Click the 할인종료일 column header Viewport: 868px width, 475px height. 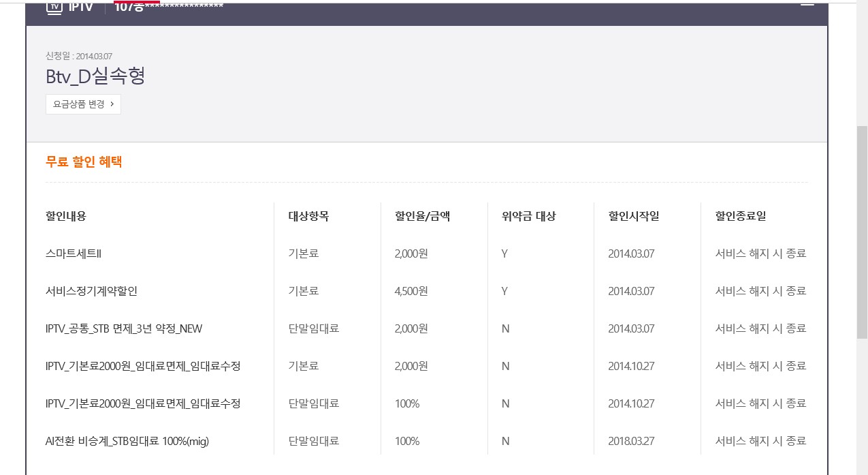pos(741,216)
